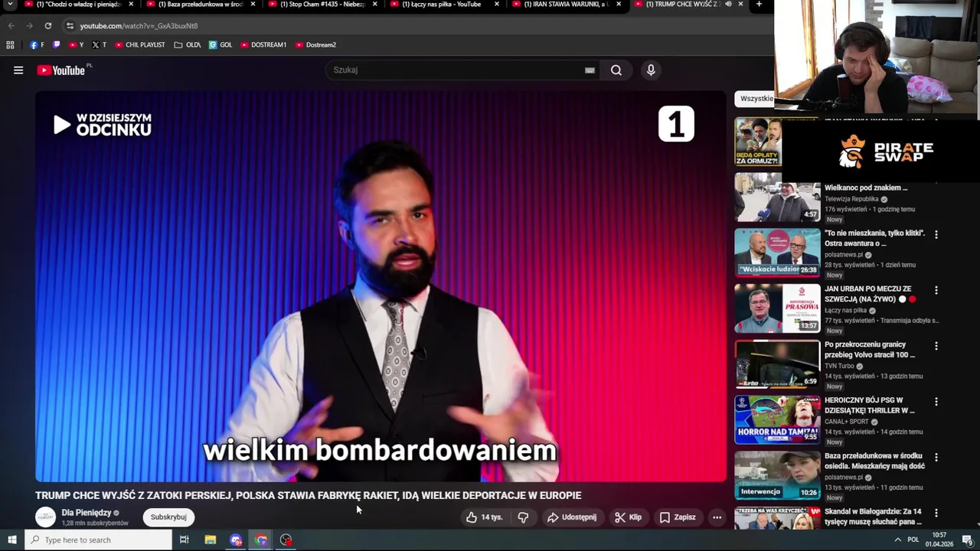This screenshot has height=551, width=980.
Task: Open OLD bookmarks folder
Action: (x=188, y=45)
